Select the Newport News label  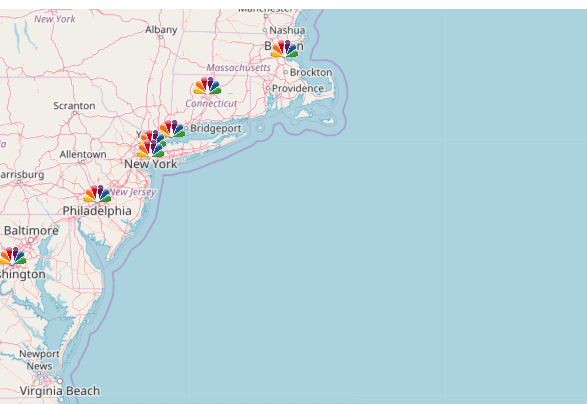[39, 360]
